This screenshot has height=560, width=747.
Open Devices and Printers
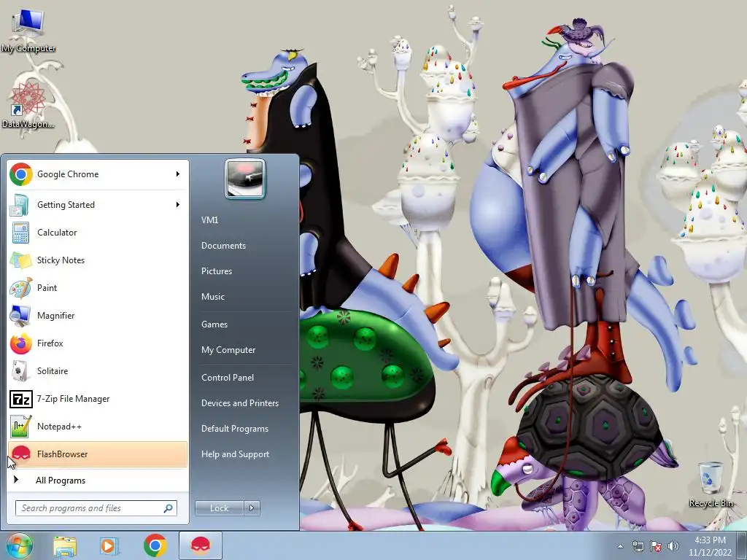tap(239, 403)
